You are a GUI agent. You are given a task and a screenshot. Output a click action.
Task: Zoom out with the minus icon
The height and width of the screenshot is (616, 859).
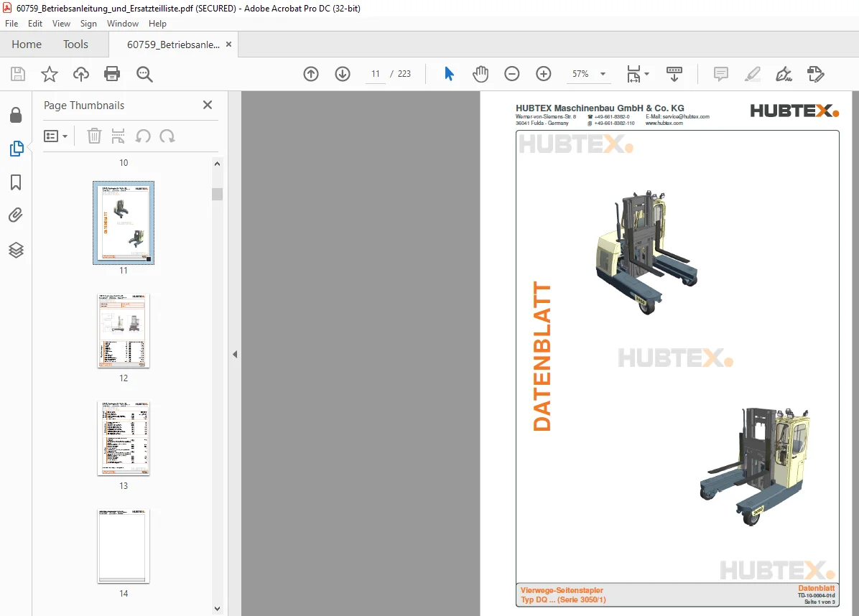click(511, 74)
